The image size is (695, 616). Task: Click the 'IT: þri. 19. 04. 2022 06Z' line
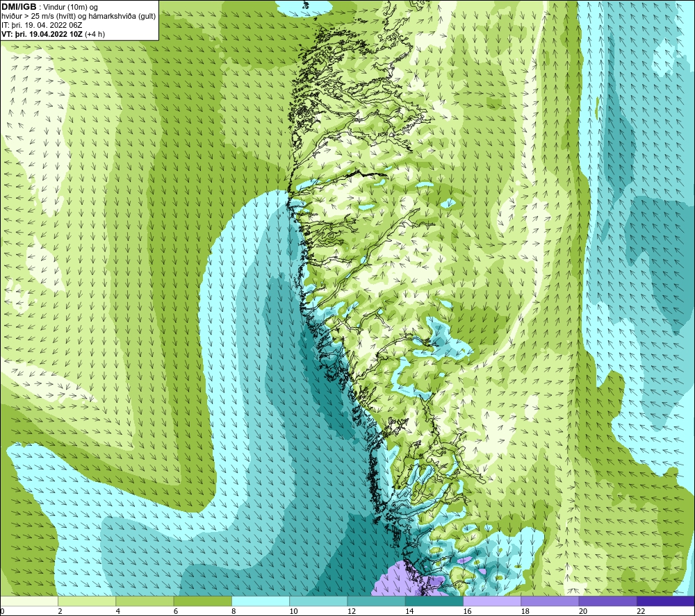(x=42, y=25)
